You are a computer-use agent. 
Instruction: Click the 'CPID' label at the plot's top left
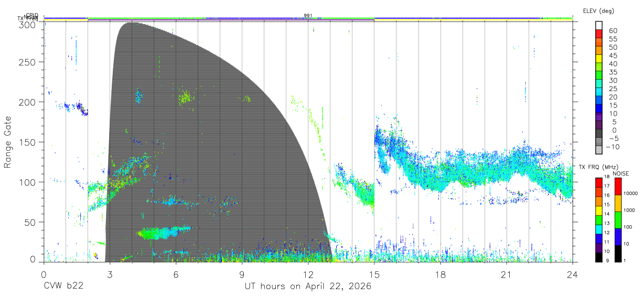[31, 16]
